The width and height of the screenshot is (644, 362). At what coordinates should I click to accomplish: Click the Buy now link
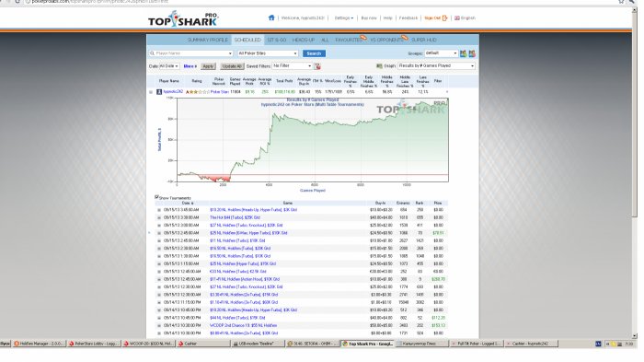click(368, 18)
